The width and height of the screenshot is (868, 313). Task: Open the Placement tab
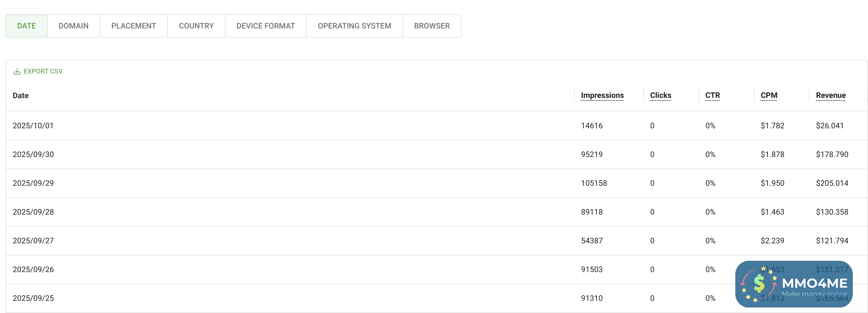[x=134, y=26]
